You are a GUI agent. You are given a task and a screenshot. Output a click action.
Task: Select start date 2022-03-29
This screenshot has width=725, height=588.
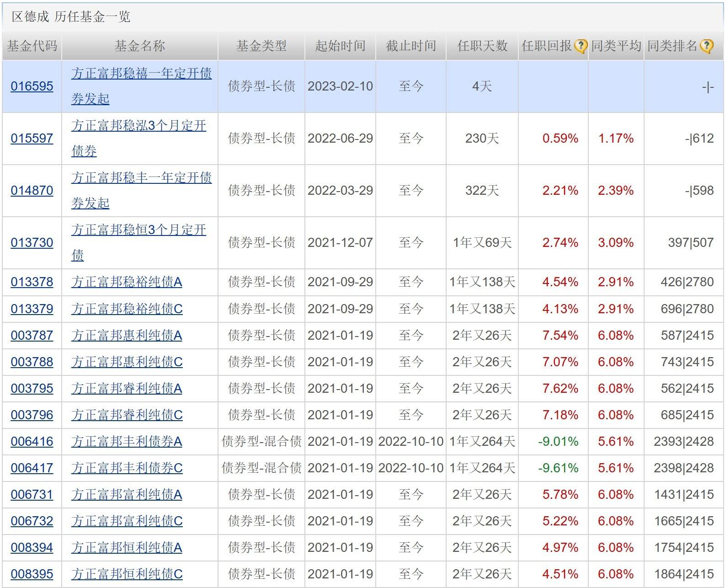click(340, 191)
